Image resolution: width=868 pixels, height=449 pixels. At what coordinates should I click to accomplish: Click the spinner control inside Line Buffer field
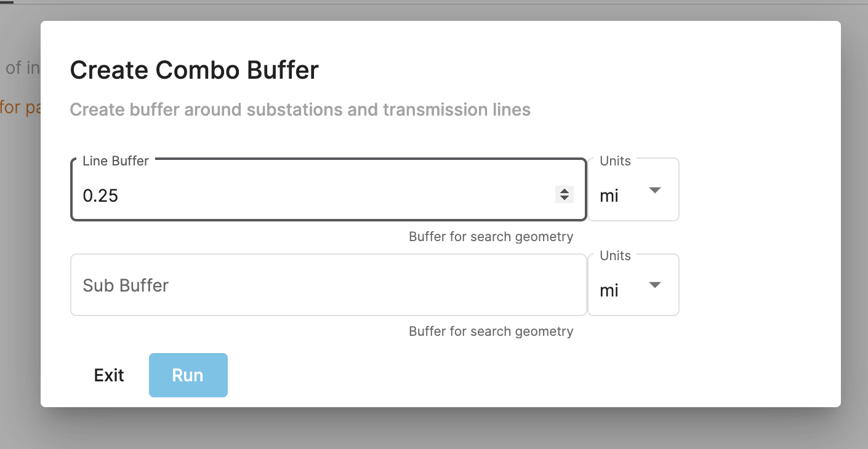564,194
